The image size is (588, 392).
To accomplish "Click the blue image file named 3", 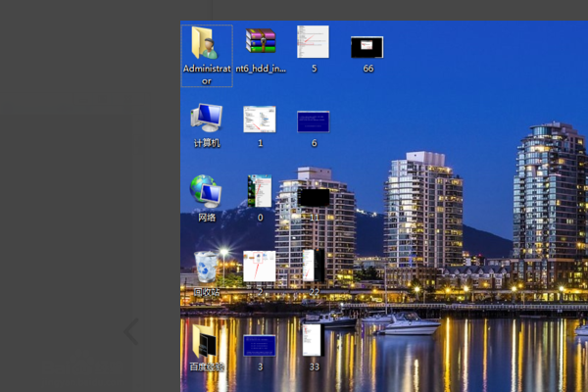I will coord(260,345).
